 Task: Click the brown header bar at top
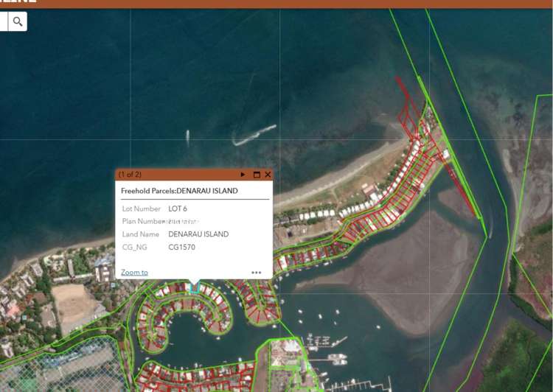(276, 4)
